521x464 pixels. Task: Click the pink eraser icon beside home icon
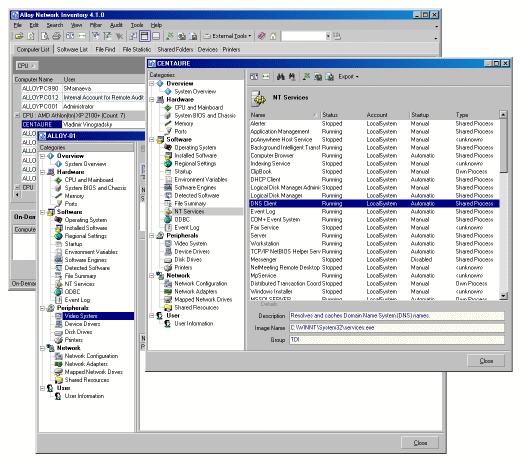[x=262, y=36]
